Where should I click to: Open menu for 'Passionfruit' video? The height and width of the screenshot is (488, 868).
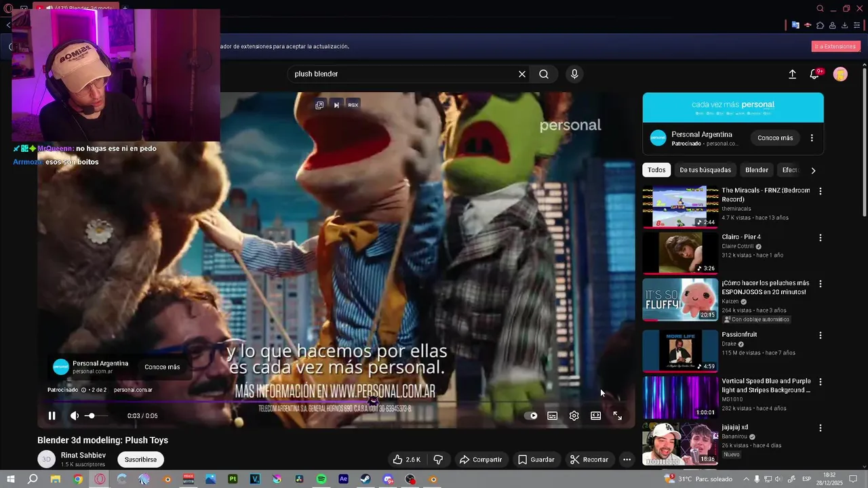pos(820,335)
